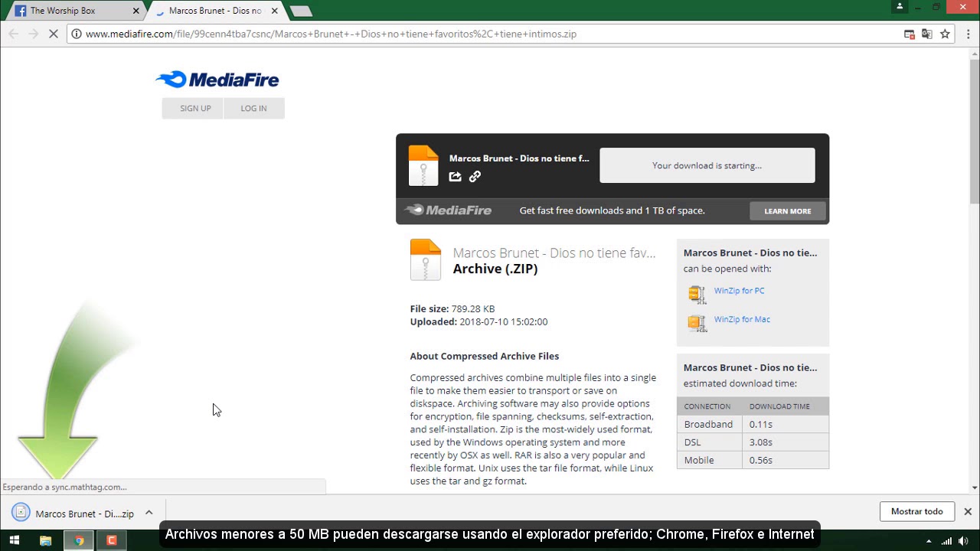Image resolution: width=980 pixels, height=551 pixels.
Task: Open the downloaded Marcos Brunet zip item
Action: tap(84, 514)
